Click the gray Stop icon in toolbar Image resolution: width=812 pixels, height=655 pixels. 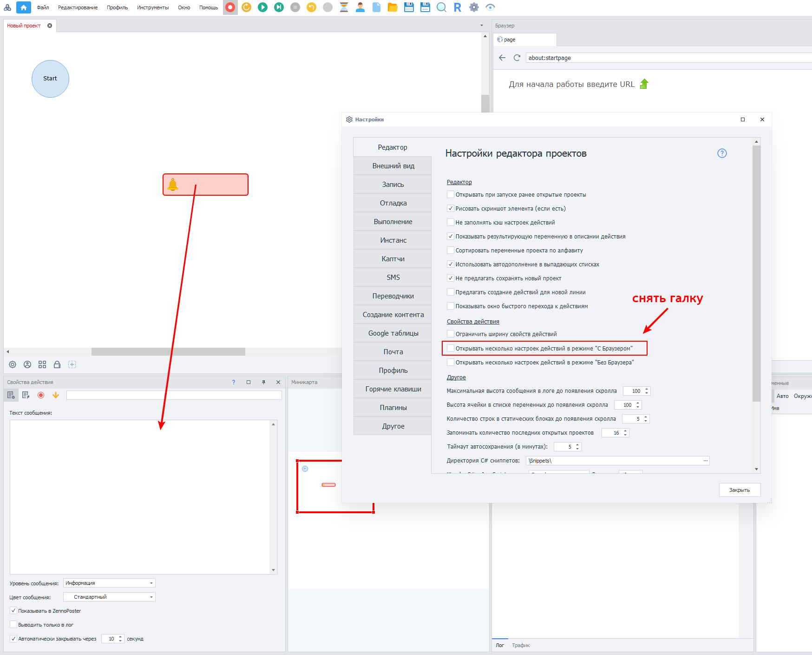pyautogui.click(x=295, y=7)
